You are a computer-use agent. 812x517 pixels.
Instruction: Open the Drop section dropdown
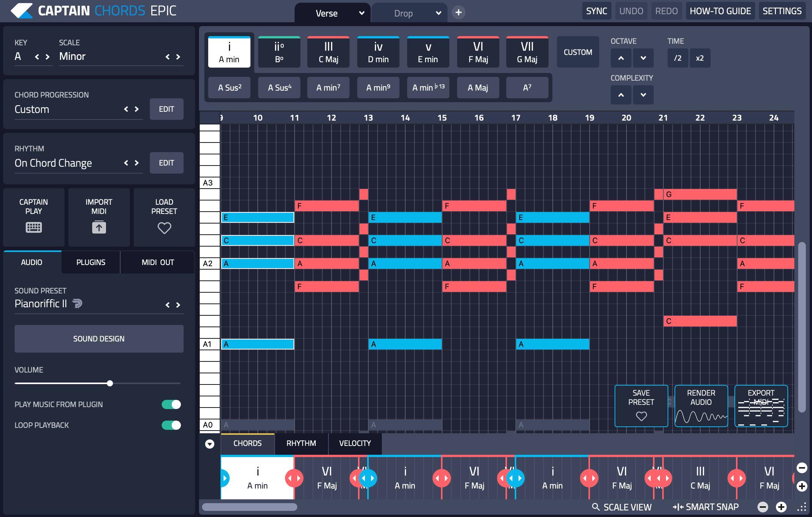[438, 13]
